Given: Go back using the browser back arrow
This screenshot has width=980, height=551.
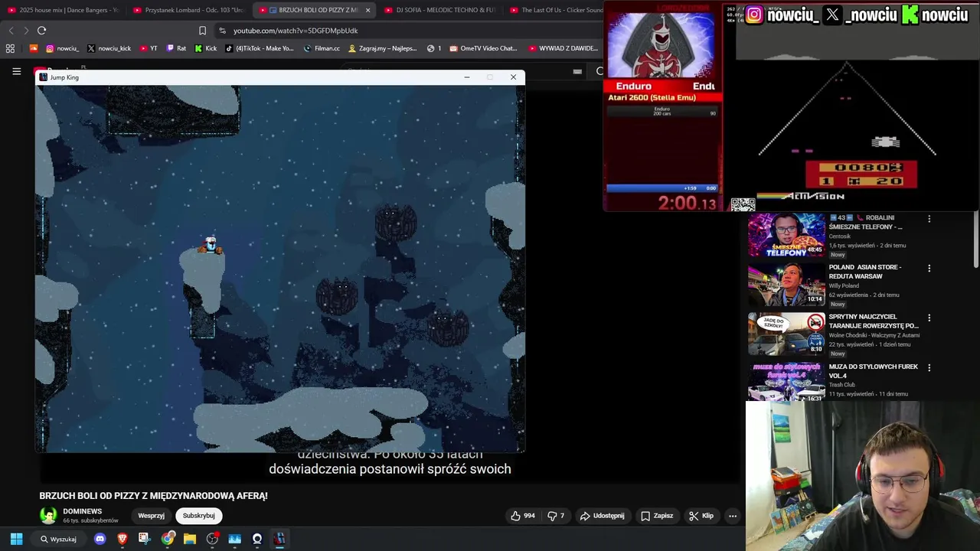Looking at the screenshot, I should coord(11,31).
